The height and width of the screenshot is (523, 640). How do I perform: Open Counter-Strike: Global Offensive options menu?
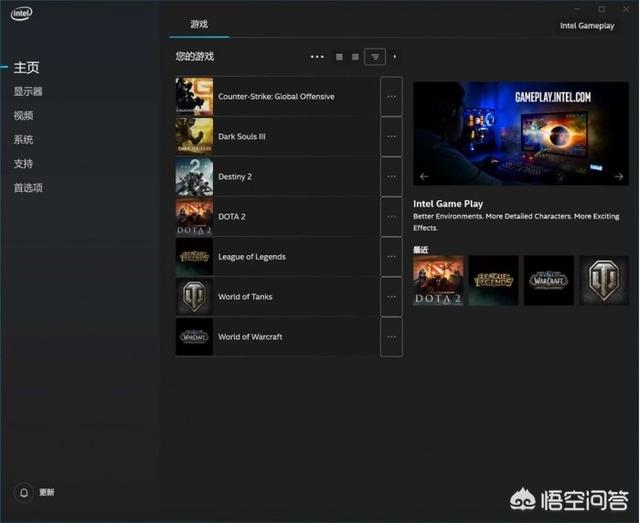pos(391,96)
